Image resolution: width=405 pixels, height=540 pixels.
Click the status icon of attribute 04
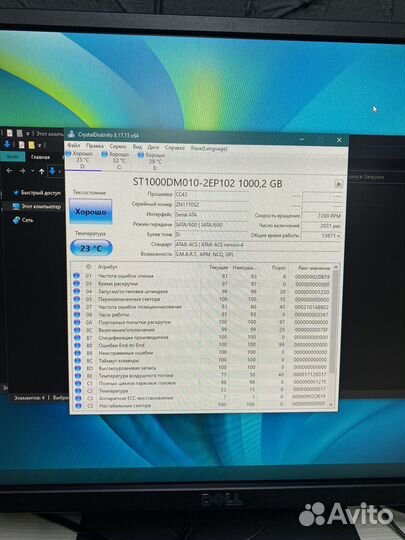coord(77,291)
